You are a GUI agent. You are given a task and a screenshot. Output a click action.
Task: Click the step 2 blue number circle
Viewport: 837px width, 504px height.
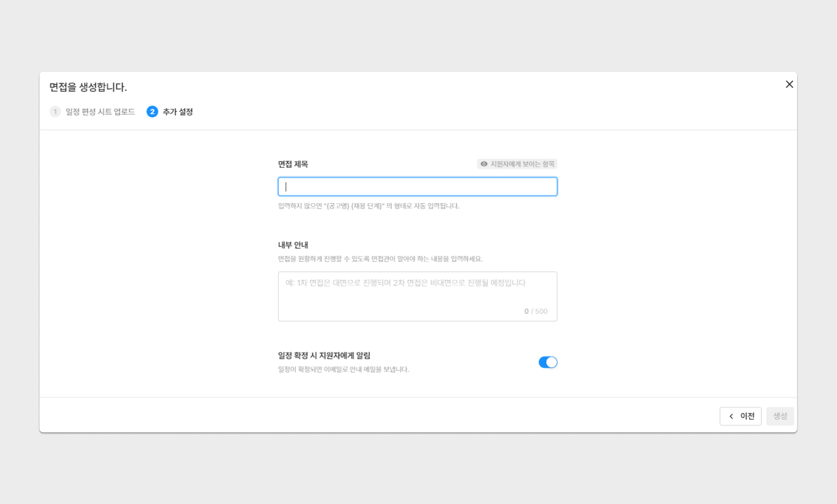click(152, 112)
